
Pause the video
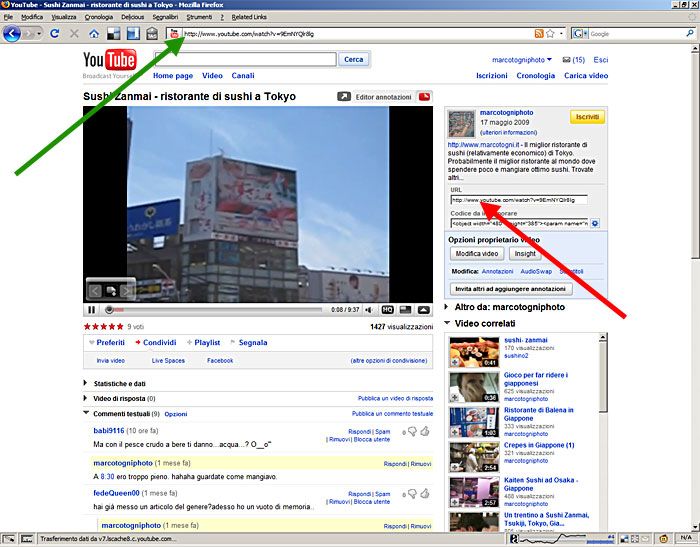[92, 309]
